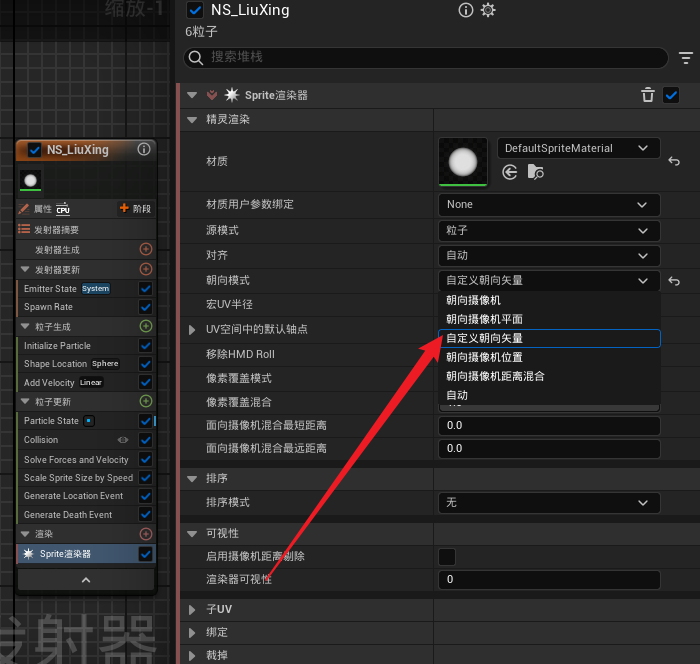Add a renderer to 渲染 section
Screen dimensions: 700x664
(146, 534)
